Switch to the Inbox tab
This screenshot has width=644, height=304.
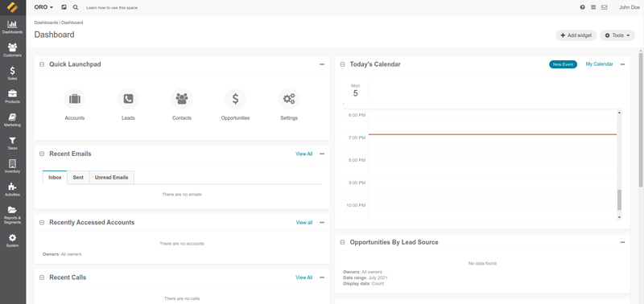(x=55, y=178)
